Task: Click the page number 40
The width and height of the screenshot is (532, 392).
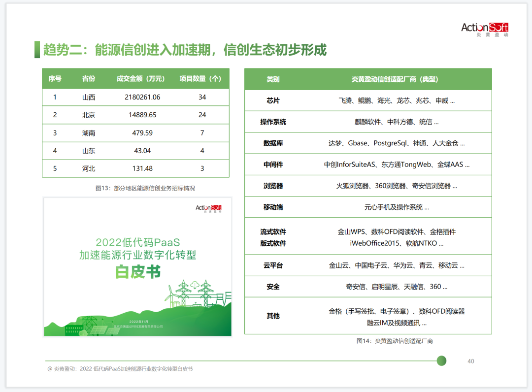Action: [x=470, y=361]
